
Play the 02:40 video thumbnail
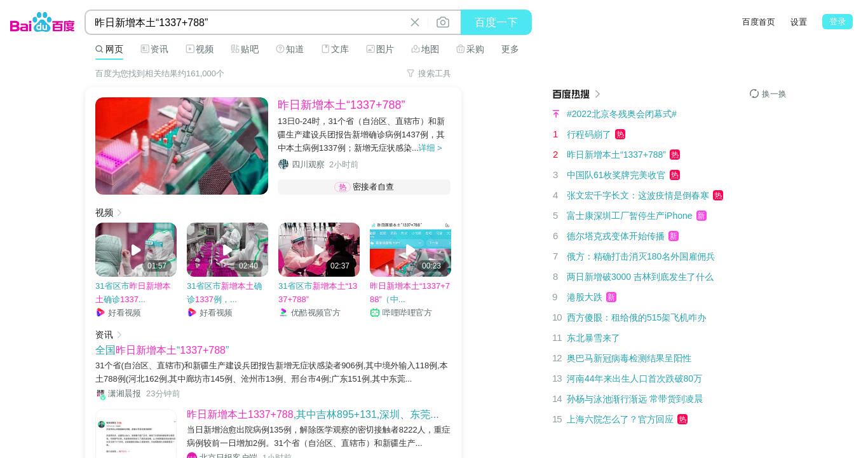click(x=227, y=249)
